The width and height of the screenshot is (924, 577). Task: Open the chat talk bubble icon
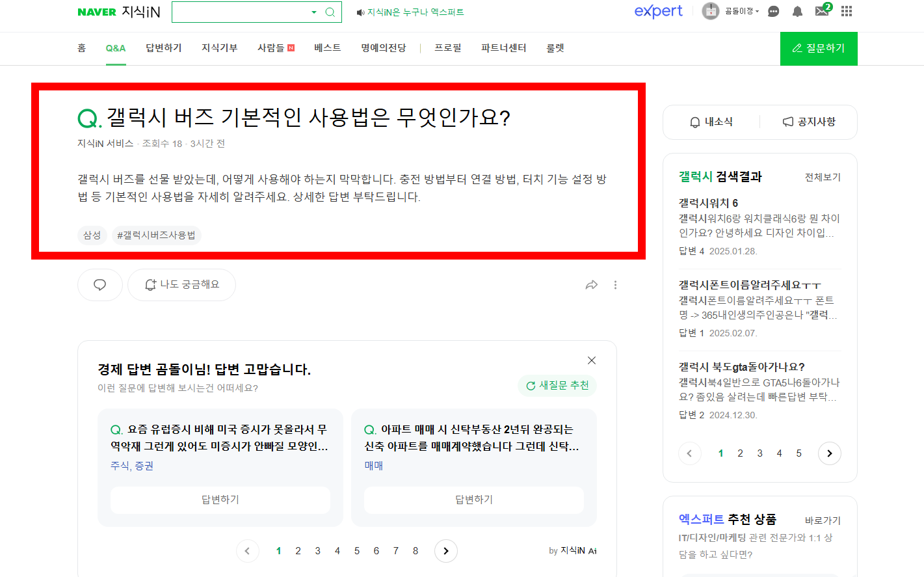(x=773, y=11)
